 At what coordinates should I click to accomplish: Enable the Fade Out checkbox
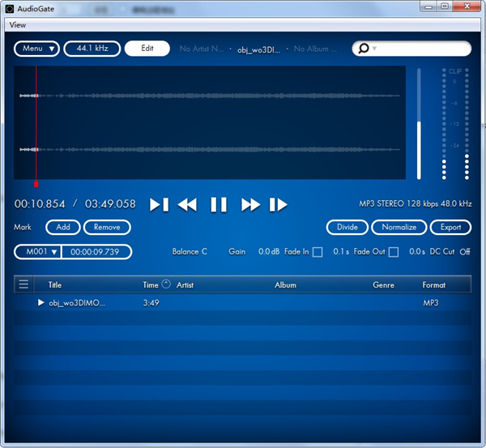point(394,252)
